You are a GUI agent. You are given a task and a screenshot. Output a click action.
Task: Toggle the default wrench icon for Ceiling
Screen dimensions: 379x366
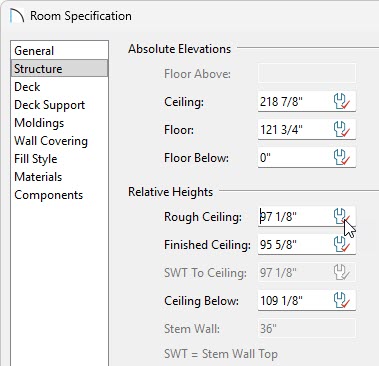342,102
